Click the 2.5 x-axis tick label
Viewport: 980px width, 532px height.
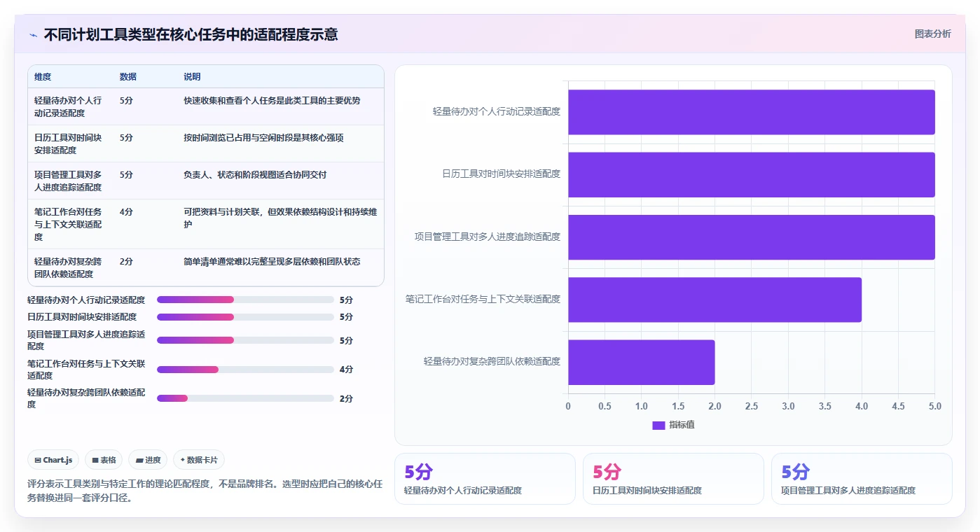(751, 406)
